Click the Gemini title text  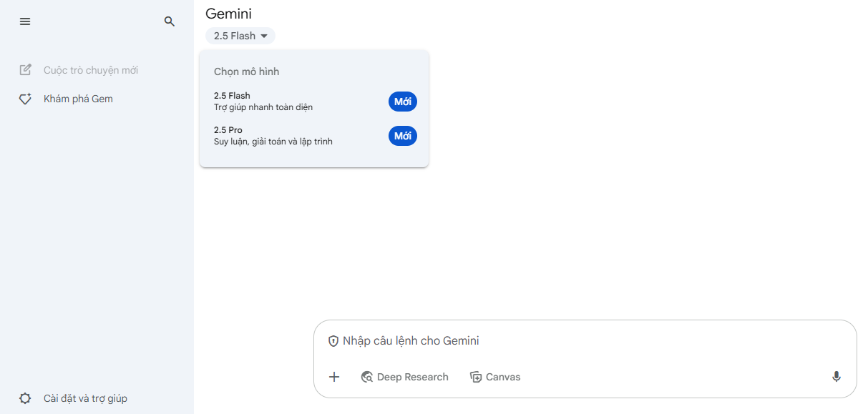[x=228, y=14]
